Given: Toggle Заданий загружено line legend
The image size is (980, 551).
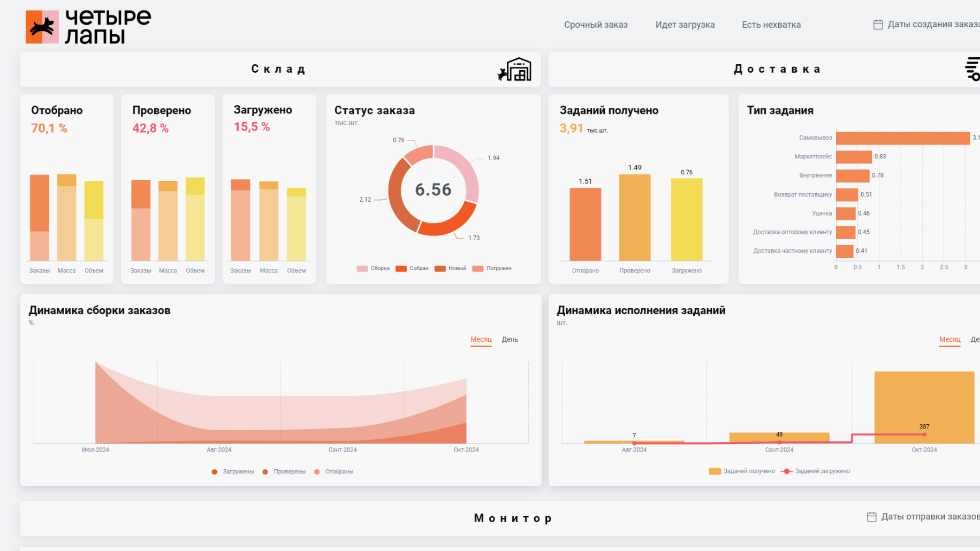Looking at the screenshot, I should tap(816, 471).
